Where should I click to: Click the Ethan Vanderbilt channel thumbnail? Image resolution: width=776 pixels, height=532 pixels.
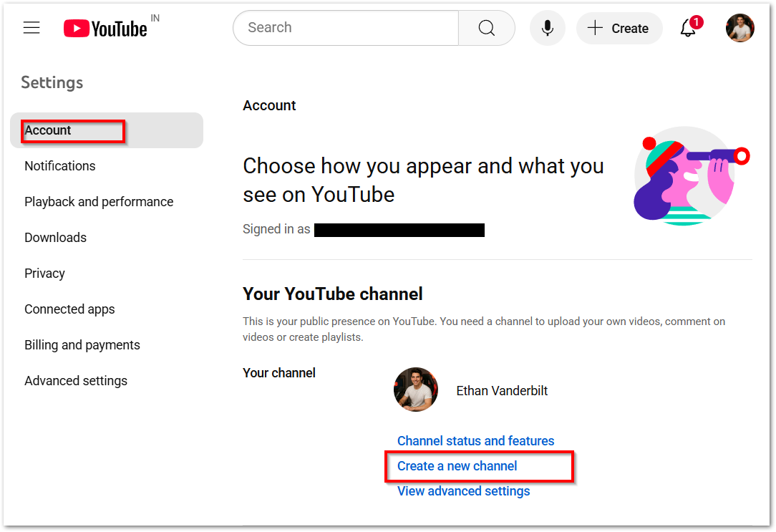[x=415, y=390]
